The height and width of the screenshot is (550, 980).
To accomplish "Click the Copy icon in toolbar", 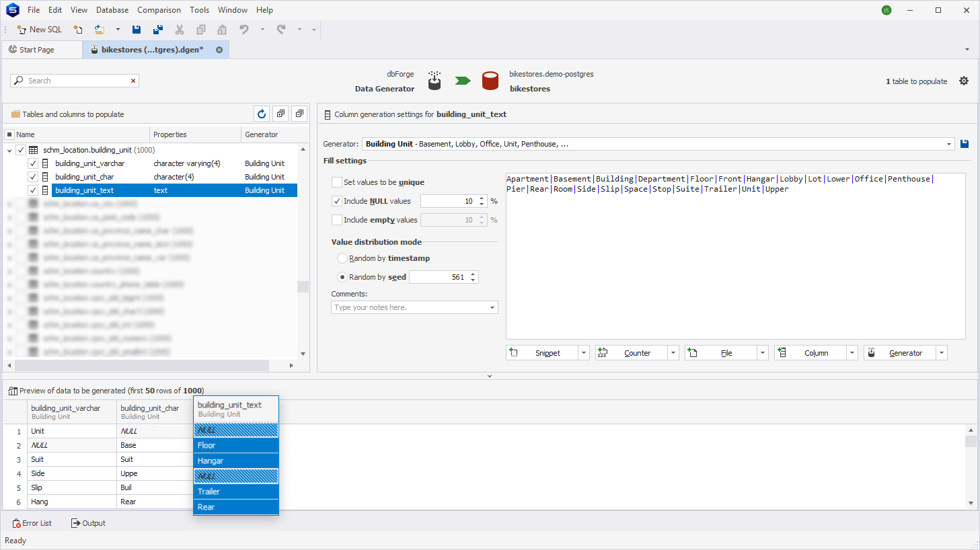I will tap(201, 30).
